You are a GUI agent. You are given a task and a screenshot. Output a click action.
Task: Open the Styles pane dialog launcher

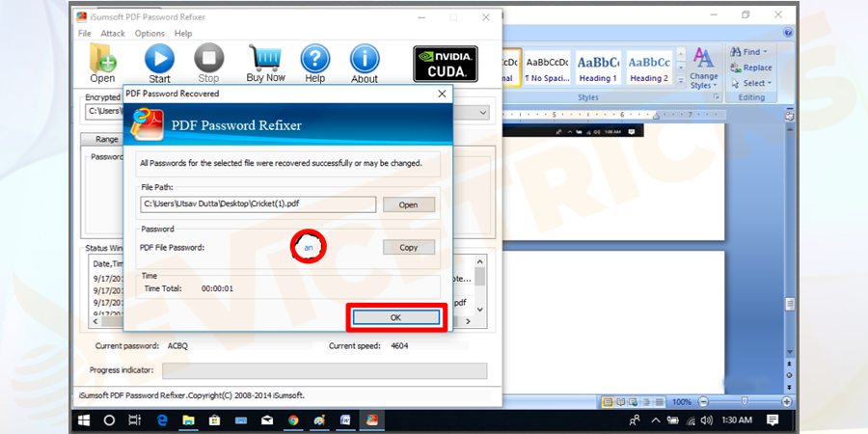pyautogui.click(x=717, y=96)
